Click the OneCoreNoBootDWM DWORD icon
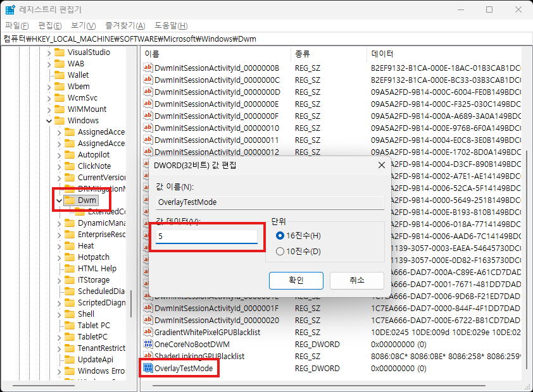 tap(148, 345)
